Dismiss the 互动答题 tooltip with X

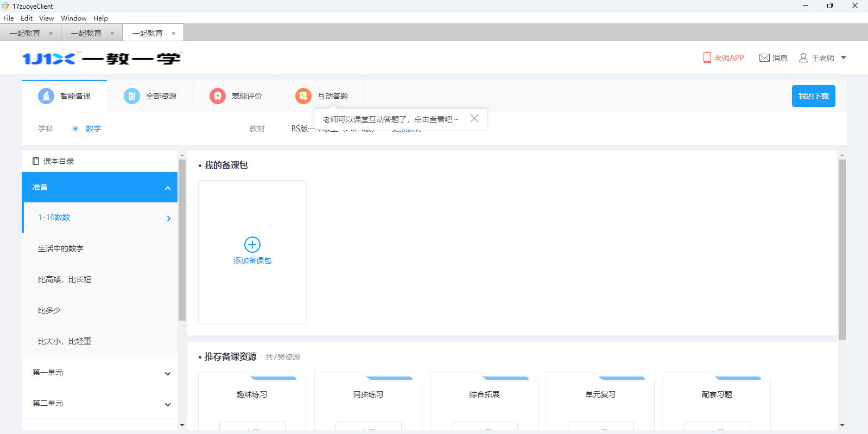(474, 118)
